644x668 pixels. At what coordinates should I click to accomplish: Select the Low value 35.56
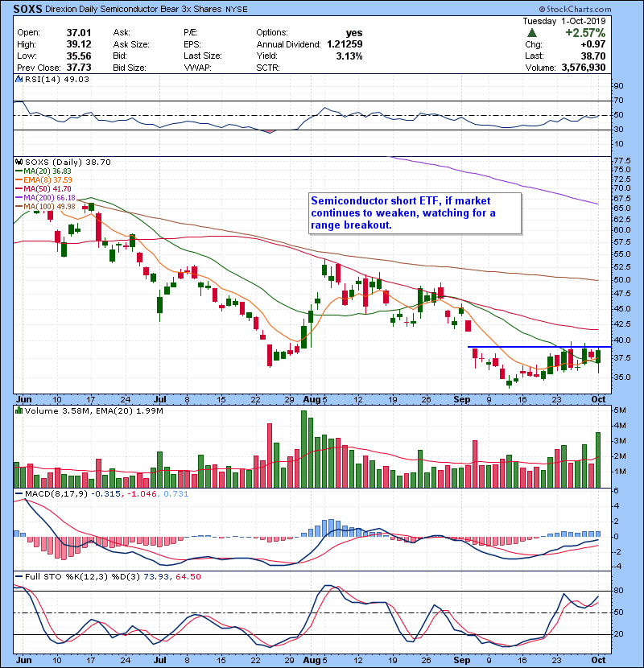coord(79,56)
